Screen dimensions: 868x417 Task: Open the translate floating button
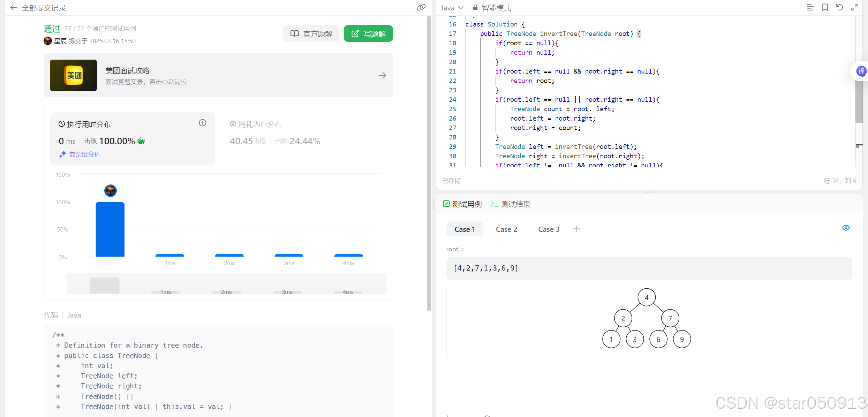(861, 71)
